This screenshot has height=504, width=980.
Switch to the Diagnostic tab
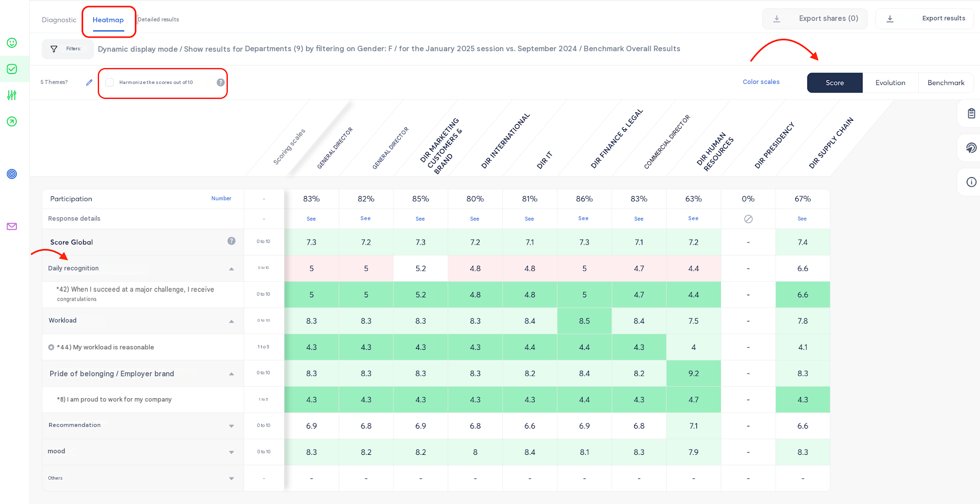[x=59, y=20]
